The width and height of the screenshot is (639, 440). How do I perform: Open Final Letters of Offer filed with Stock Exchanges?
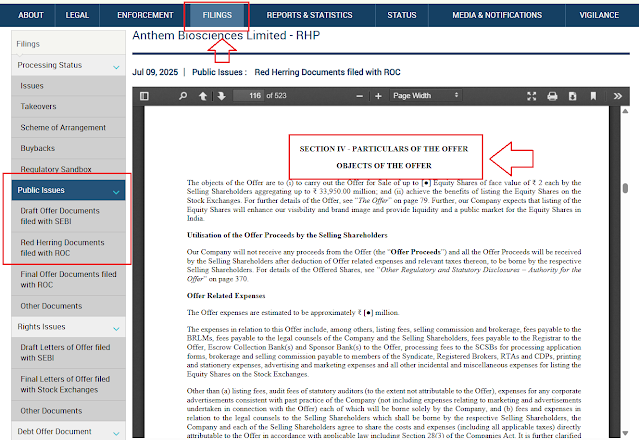[68, 384]
